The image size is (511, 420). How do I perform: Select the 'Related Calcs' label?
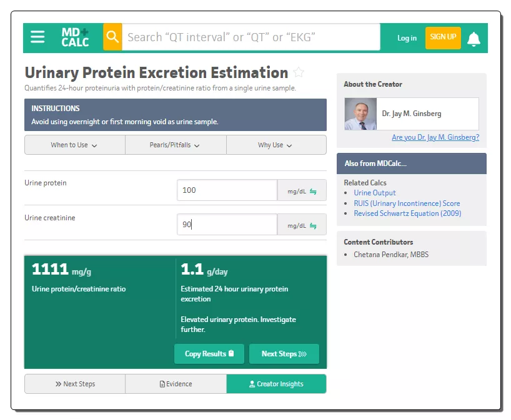(365, 183)
